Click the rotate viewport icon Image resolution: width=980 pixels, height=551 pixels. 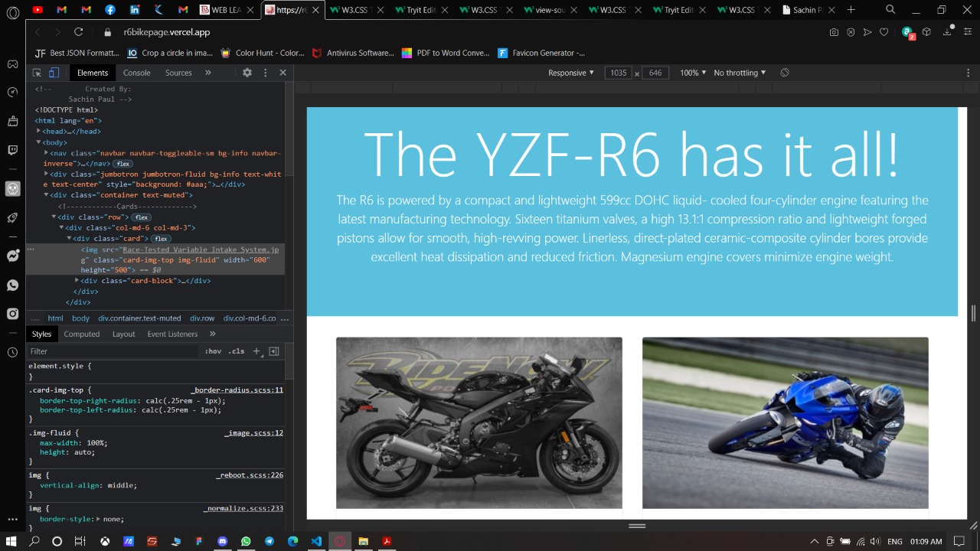tap(785, 73)
